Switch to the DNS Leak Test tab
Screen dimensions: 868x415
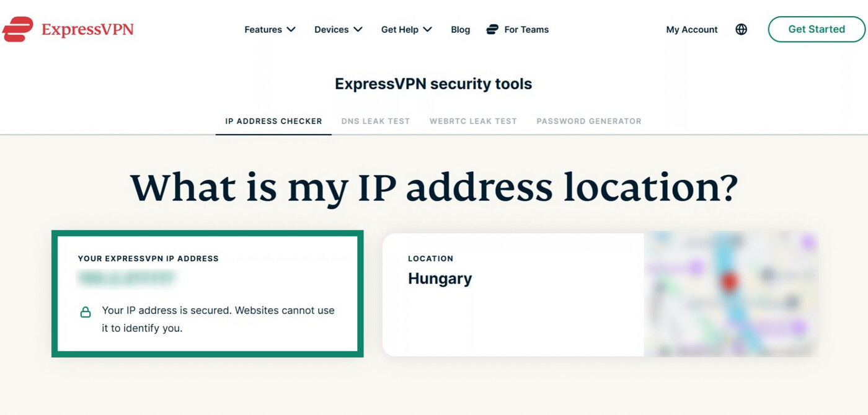tap(376, 121)
